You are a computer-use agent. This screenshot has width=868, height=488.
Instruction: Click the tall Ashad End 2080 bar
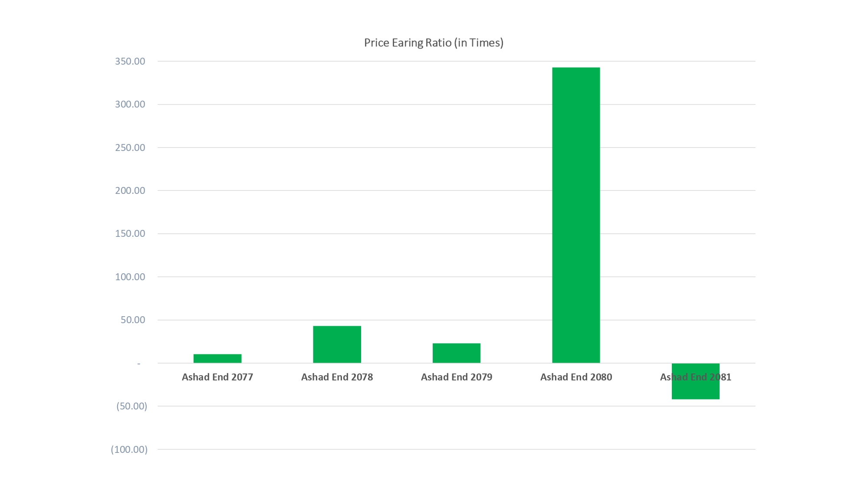tap(576, 215)
